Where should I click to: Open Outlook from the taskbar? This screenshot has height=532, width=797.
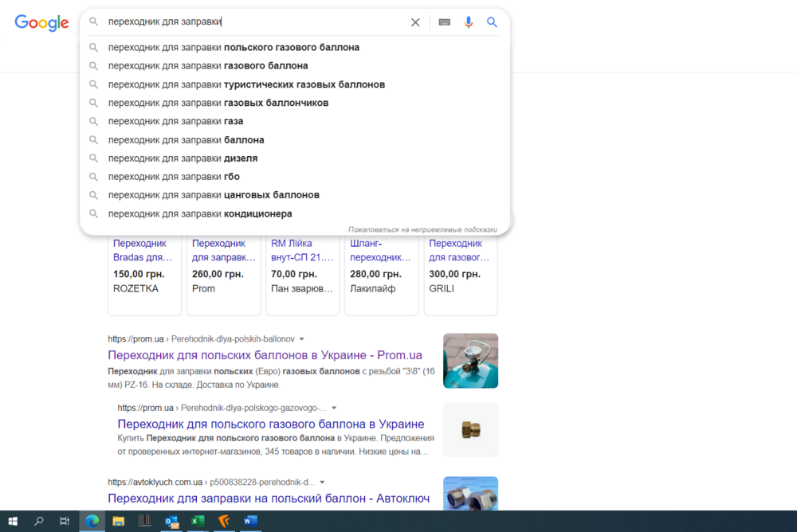(171, 522)
